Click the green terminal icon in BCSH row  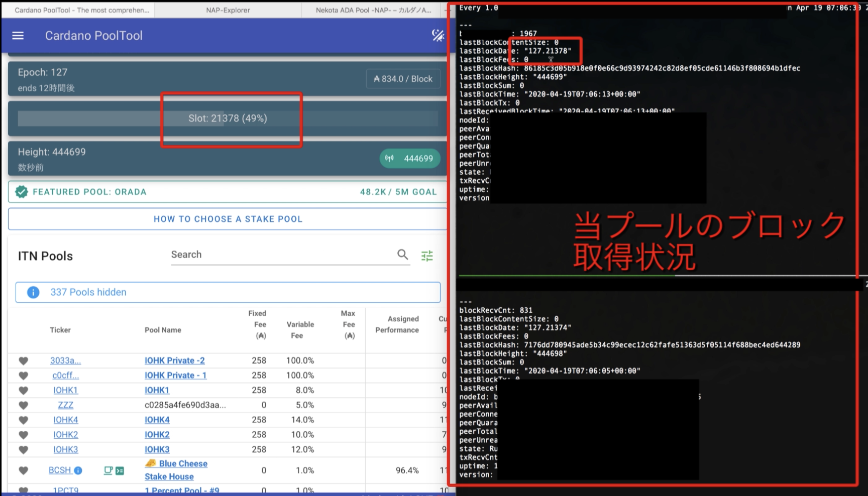pos(120,470)
